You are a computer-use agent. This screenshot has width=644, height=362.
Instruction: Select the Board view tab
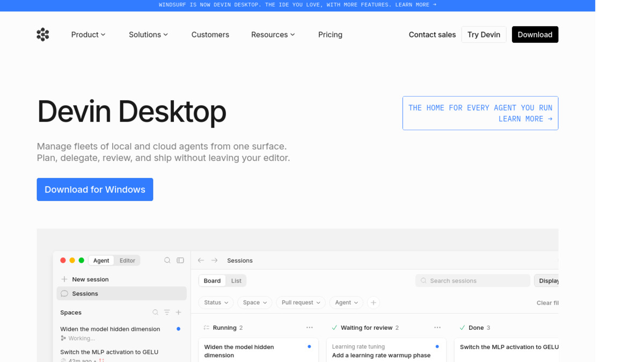coord(212,280)
